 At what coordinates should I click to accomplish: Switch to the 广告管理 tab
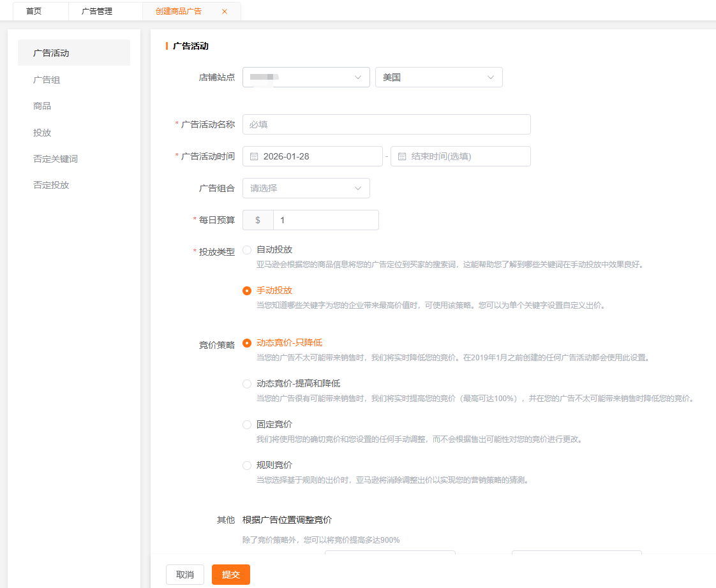click(97, 11)
